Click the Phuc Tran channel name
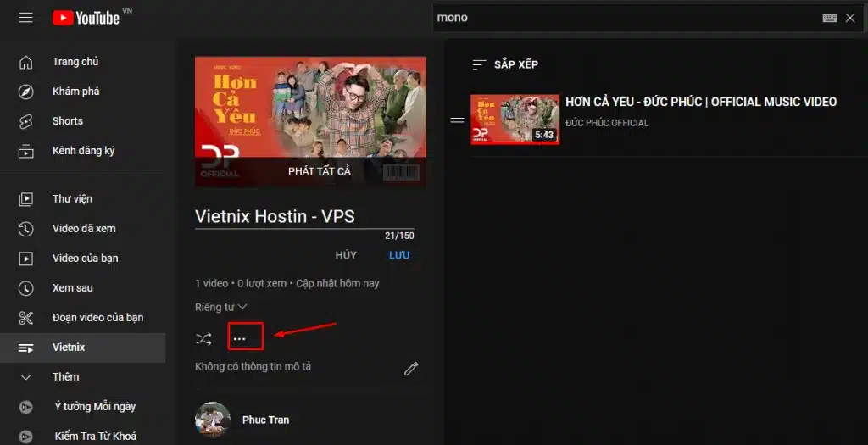The height and width of the screenshot is (445, 868). (x=265, y=420)
